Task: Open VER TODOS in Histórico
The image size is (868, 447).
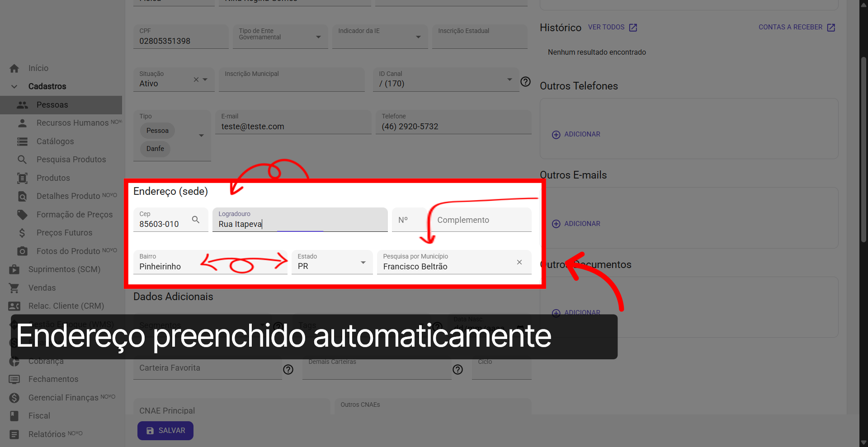Action: pyautogui.click(x=607, y=27)
